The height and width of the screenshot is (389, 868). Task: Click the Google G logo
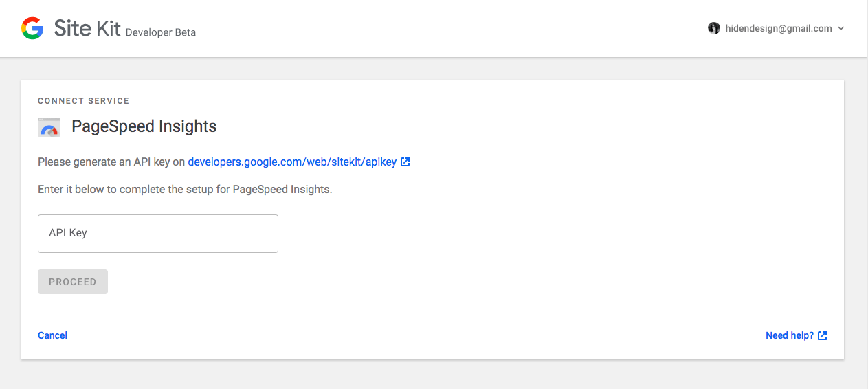tap(32, 28)
